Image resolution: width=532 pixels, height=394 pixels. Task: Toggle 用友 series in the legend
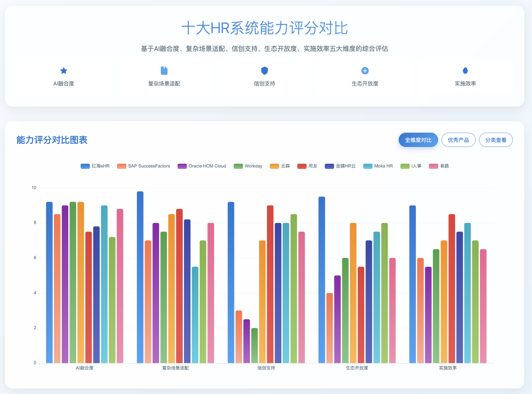(x=307, y=166)
